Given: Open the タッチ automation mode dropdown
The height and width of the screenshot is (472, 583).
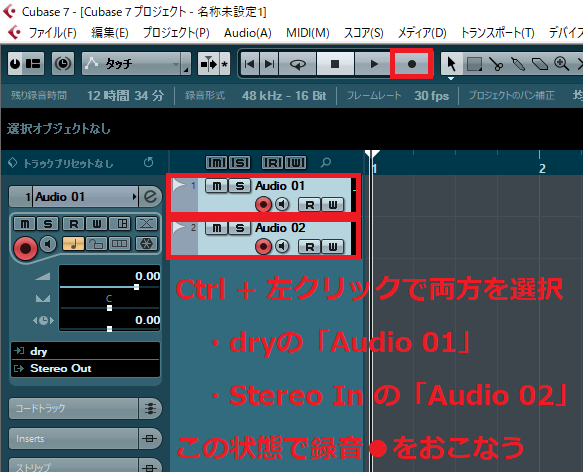Looking at the screenshot, I should coord(136,64).
